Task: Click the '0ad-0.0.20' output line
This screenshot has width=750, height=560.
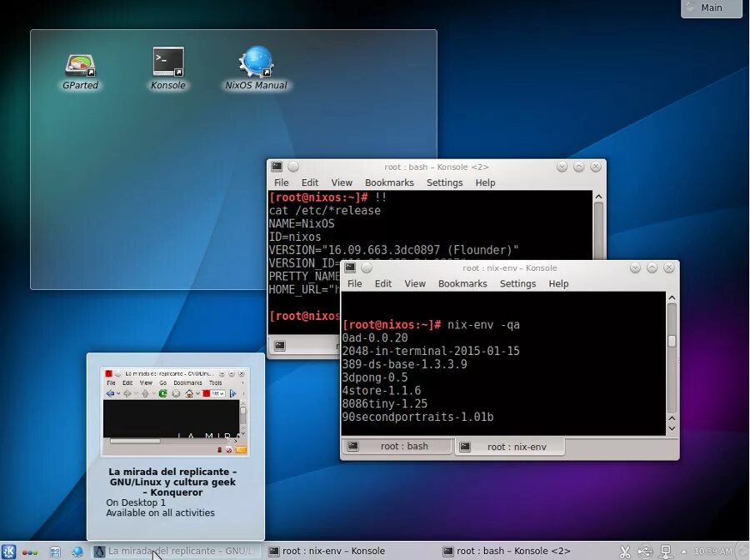Action: (374, 337)
